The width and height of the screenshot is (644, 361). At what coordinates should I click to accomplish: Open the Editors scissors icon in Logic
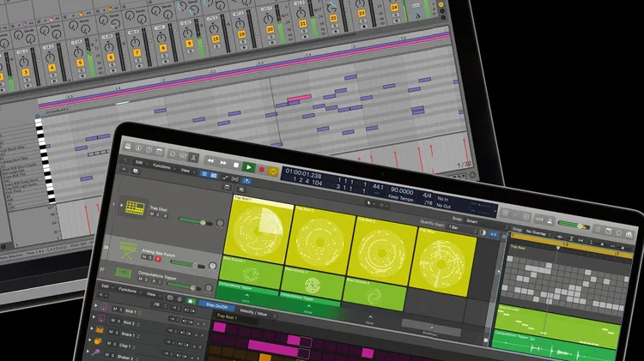[x=193, y=157]
